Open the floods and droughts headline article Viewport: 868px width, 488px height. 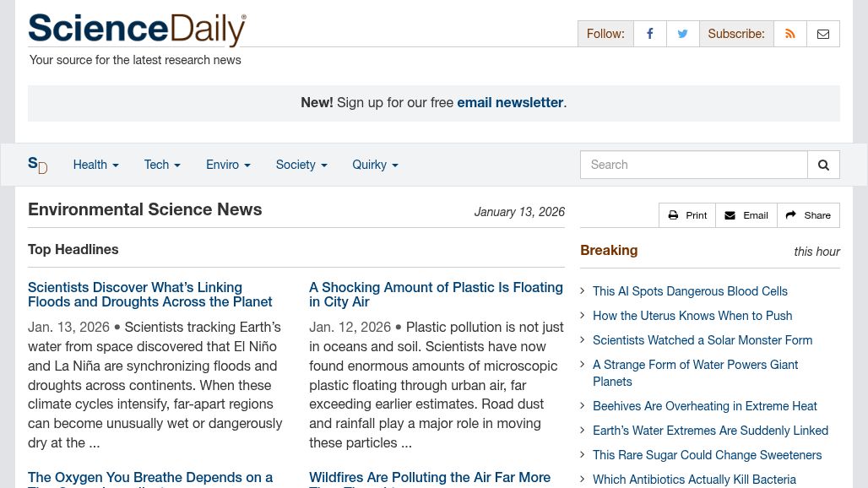tap(150, 295)
